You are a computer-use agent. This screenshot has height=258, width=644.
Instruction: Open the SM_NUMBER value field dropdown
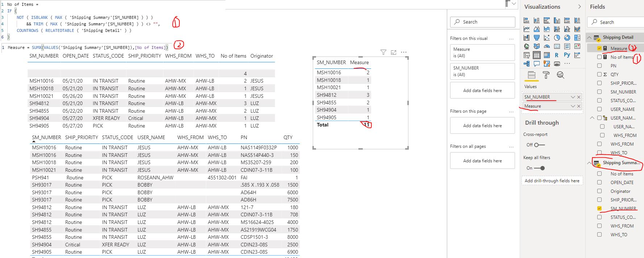[x=573, y=97]
